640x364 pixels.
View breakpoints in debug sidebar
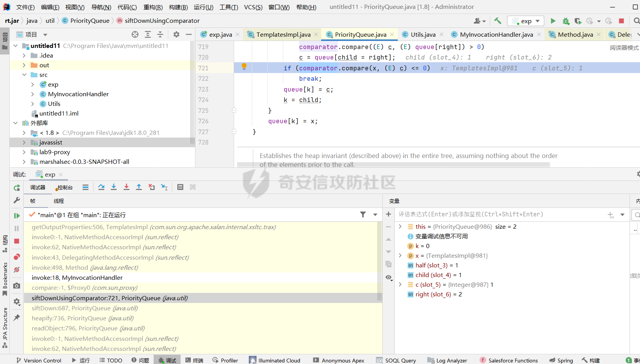17,257
